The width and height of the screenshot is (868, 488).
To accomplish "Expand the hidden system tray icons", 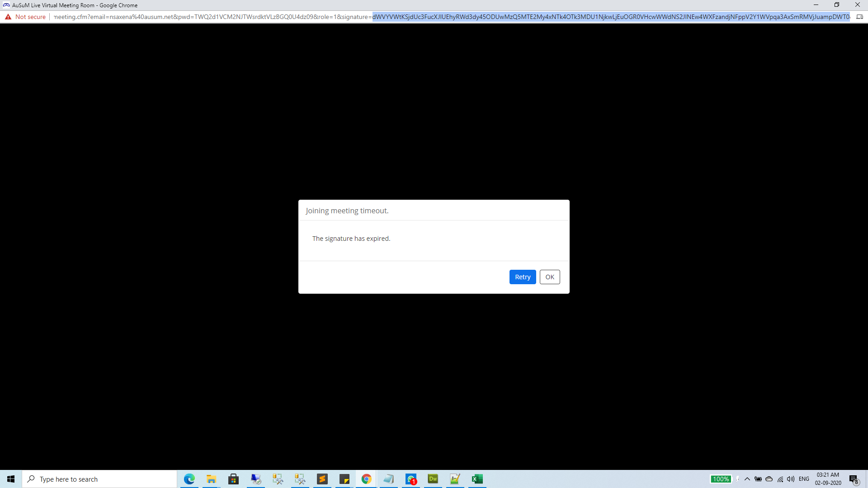I will coord(747,479).
